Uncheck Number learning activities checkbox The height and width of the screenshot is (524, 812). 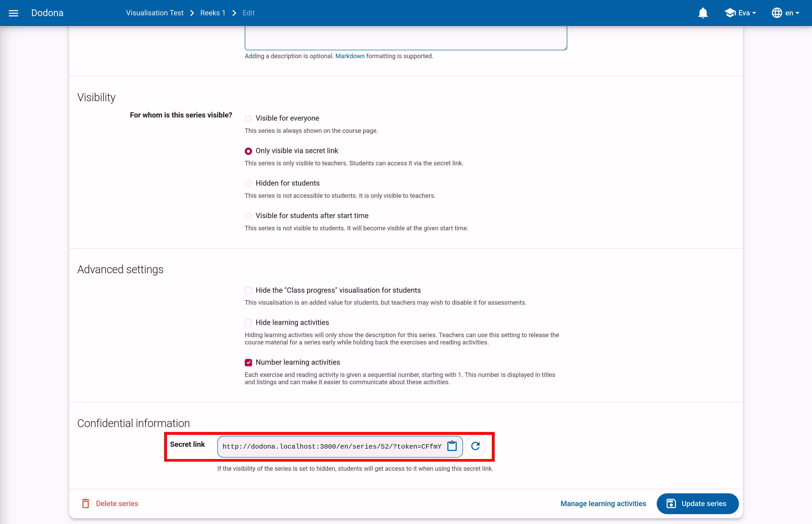point(248,362)
